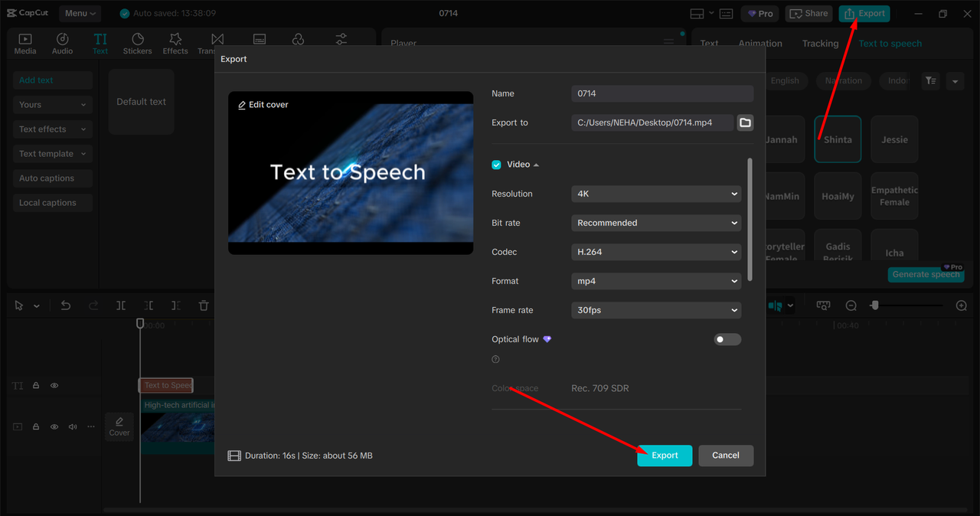
Task: Open dropdown arrow next to select cursor tool
Action: pyautogui.click(x=36, y=306)
